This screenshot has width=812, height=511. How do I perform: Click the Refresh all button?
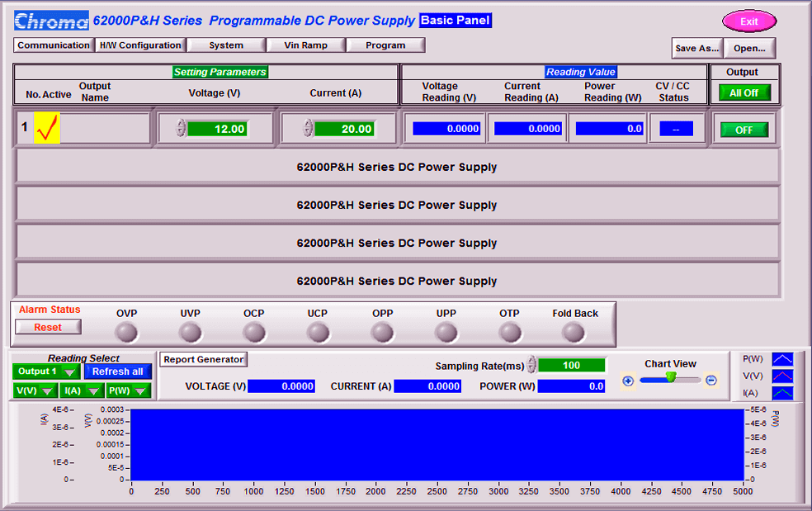(117, 371)
